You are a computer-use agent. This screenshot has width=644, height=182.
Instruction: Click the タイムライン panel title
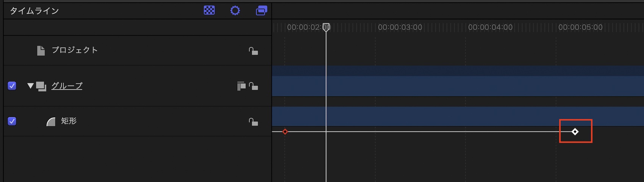[34, 11]
